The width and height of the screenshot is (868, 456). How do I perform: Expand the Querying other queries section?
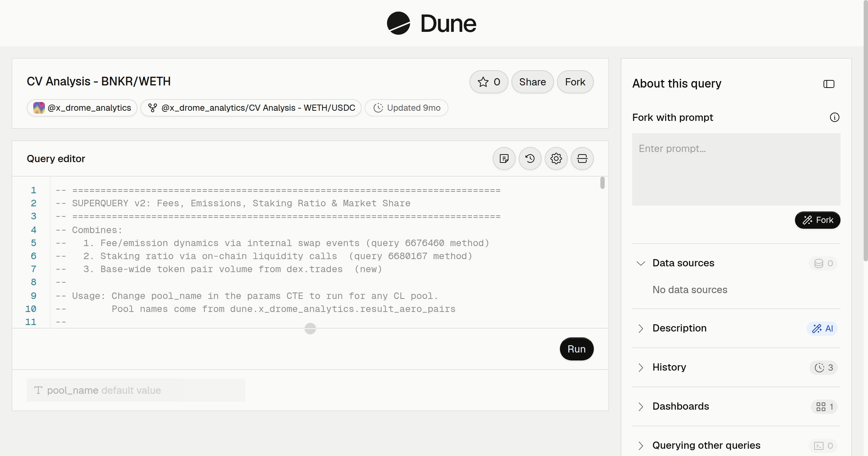click(641, 446)
